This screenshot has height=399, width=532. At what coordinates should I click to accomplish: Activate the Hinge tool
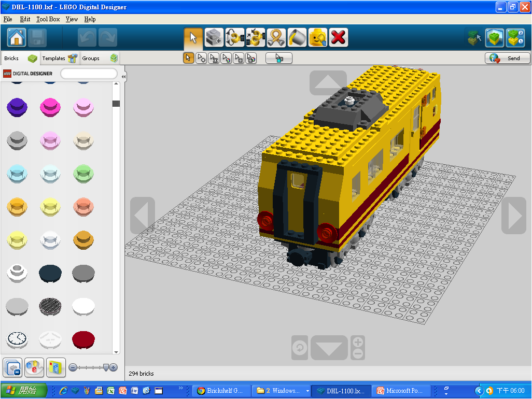point(234,38)
